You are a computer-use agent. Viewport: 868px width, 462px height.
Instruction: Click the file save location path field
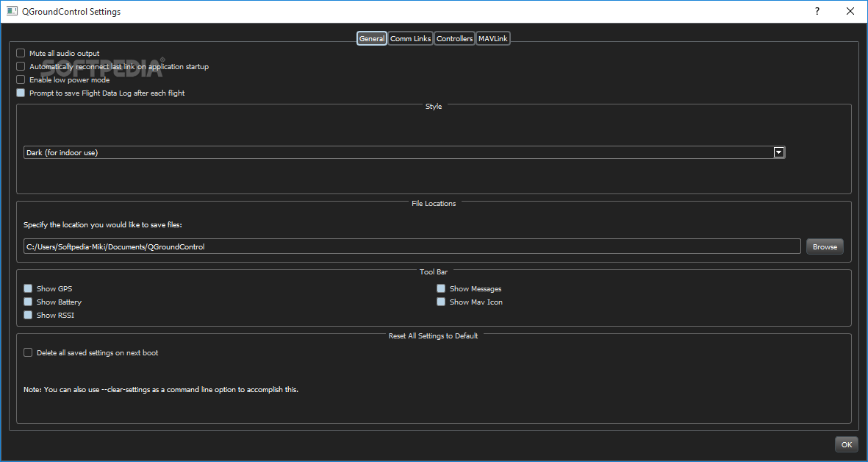pos(412,246)
